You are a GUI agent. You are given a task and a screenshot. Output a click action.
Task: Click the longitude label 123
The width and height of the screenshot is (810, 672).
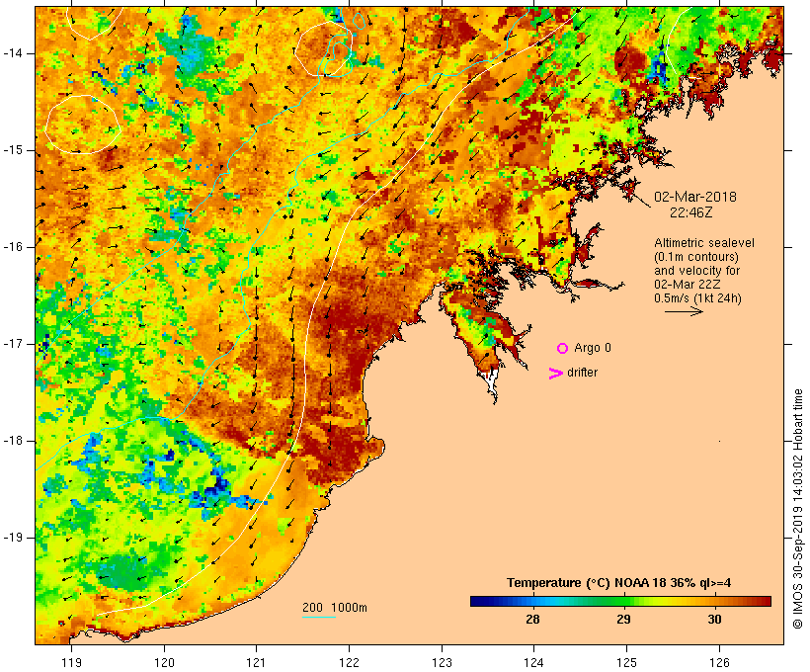pyautogui.click(x=442, y=663)
